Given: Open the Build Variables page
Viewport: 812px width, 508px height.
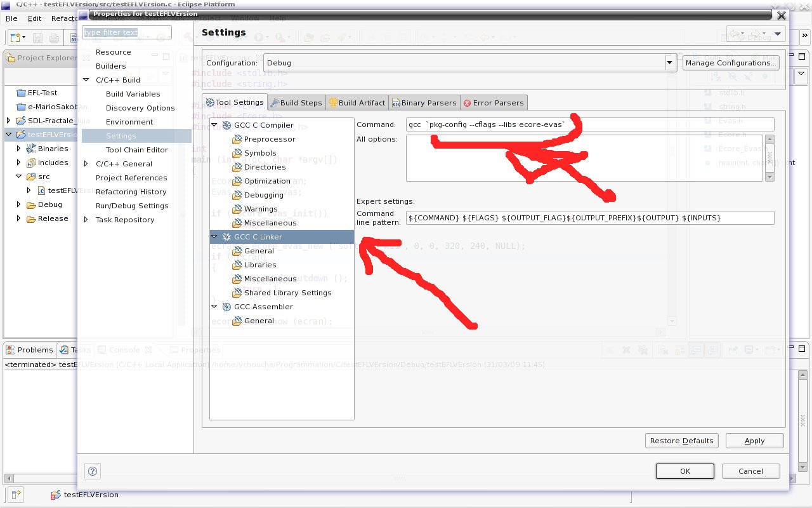Looking at the screenshot, I should [x=133, y=94].
